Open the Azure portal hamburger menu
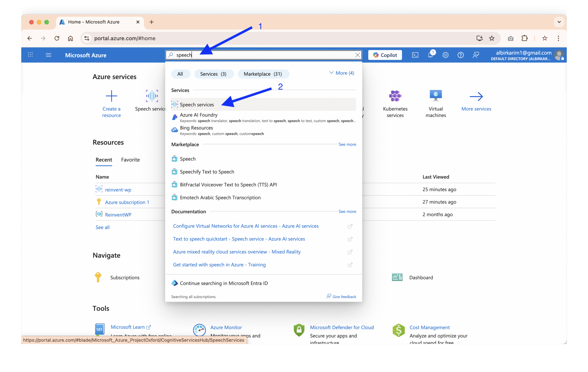This screenshot has width=588, height=372. pyautogui.click(x=48, y=55)
